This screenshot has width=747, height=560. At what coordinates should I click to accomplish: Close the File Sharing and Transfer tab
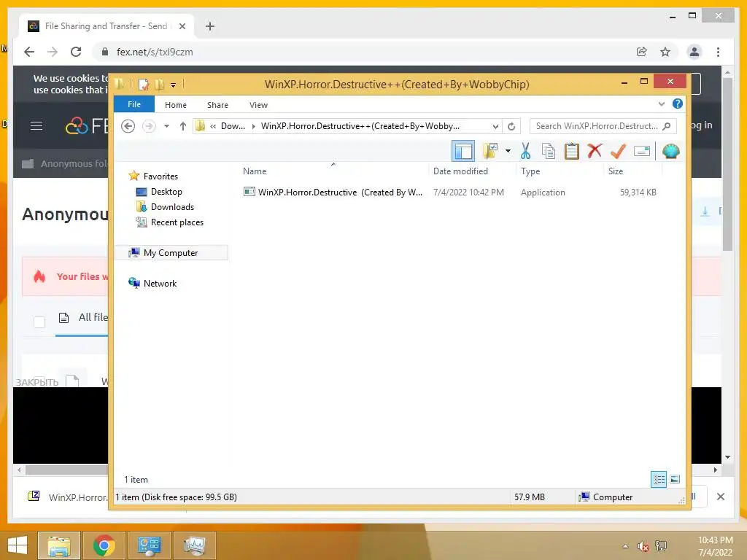182,26
